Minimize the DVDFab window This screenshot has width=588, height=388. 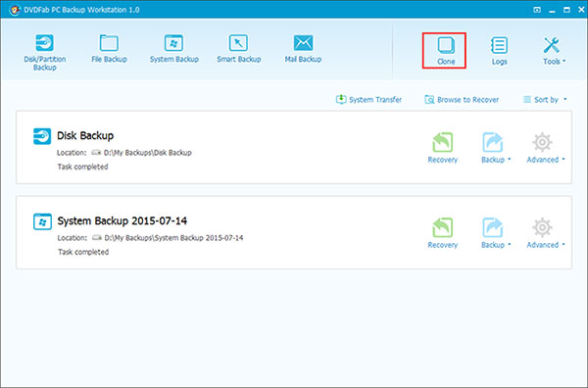click(552, 11)
